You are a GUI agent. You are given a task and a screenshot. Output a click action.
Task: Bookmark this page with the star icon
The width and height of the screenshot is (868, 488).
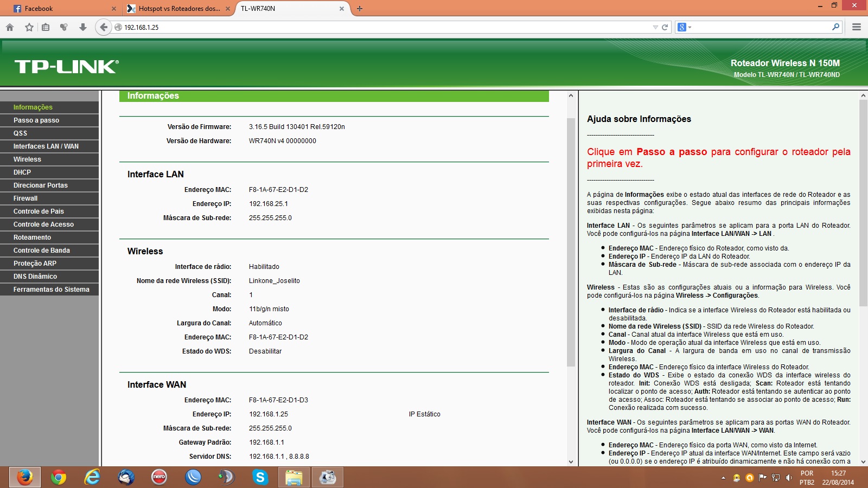tap(29, 27)
